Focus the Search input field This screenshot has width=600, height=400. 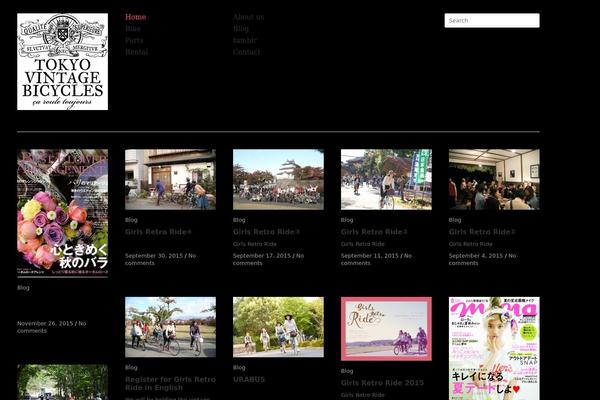(x=492, y=20)
